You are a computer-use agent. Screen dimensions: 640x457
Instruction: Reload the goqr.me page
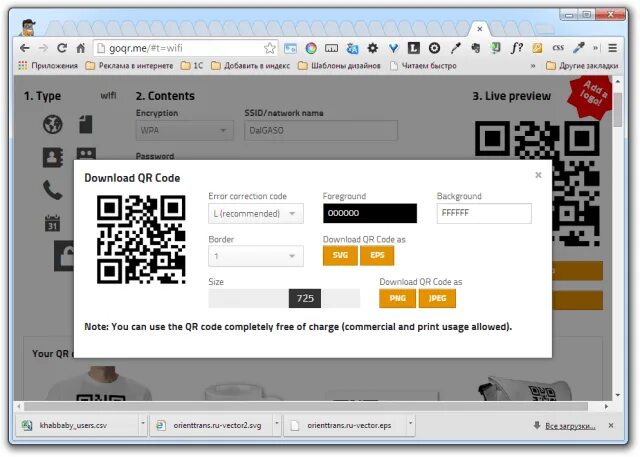pos(62,48)
